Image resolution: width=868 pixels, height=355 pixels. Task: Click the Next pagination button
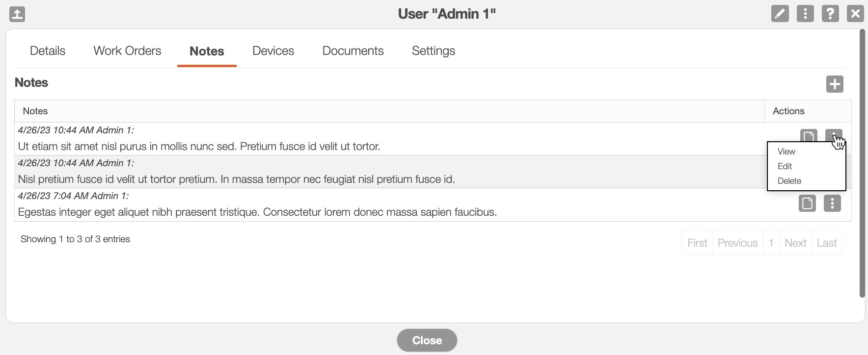[795, 243]
